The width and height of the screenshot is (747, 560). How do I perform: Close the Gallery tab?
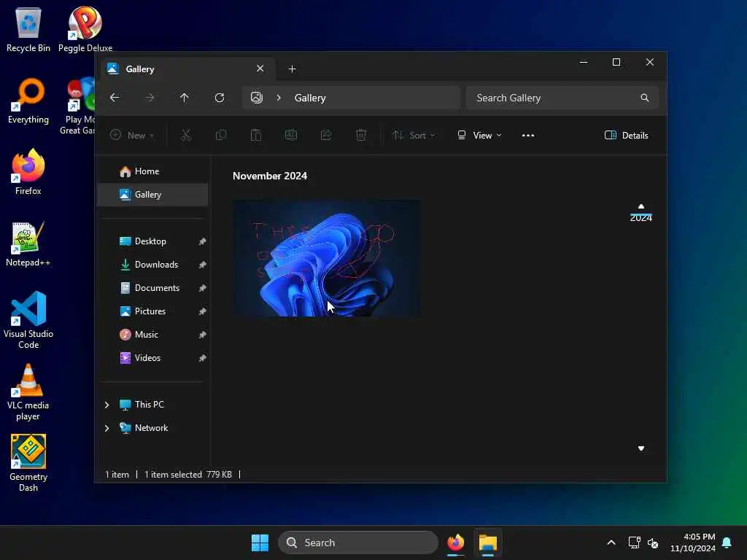point(260,69)
